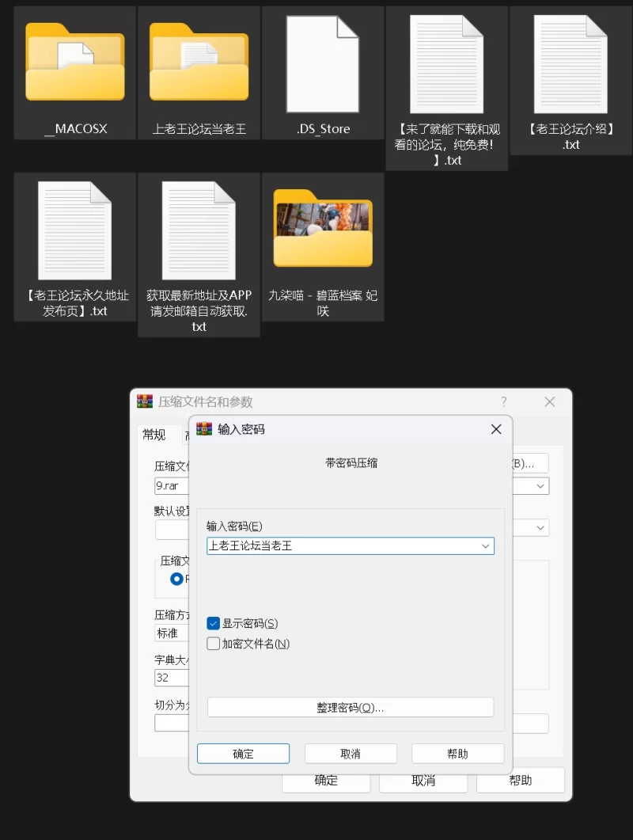Uncheck the 显示密码 checkbox
This screenshot has height=840, width=633.
click(x=214, y=624)
